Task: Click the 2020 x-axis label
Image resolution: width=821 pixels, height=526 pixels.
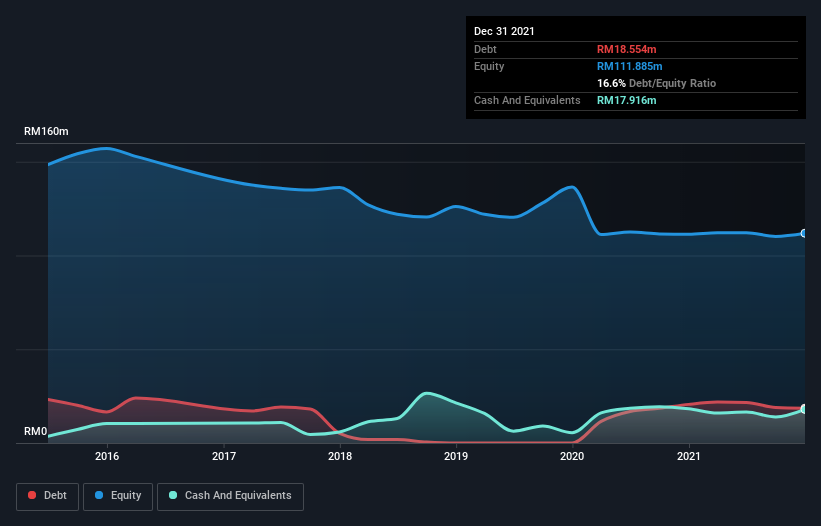Action: point(572,456)
